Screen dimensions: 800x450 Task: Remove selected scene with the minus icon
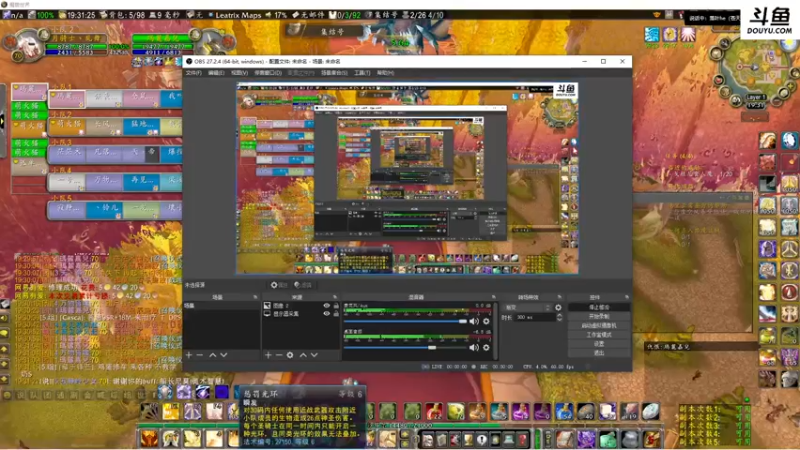[x=199, y=355]
